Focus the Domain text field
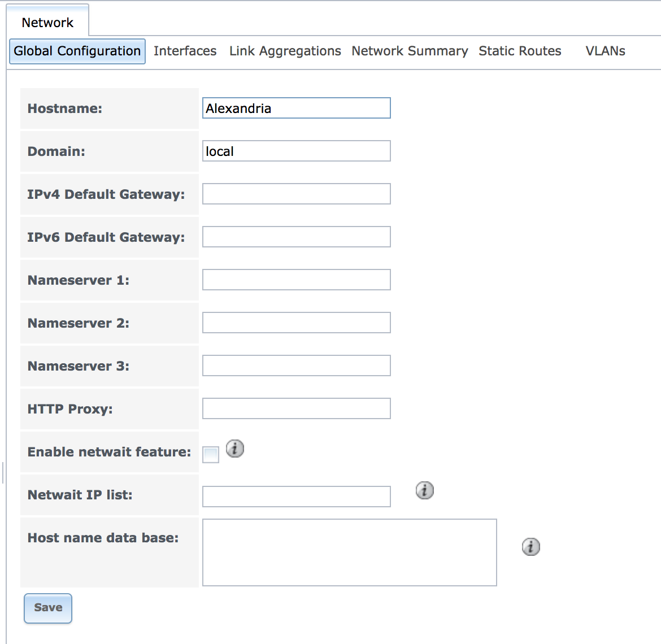Image resolution: width=661 pixels, height=644 pixels. coord(296,151)
